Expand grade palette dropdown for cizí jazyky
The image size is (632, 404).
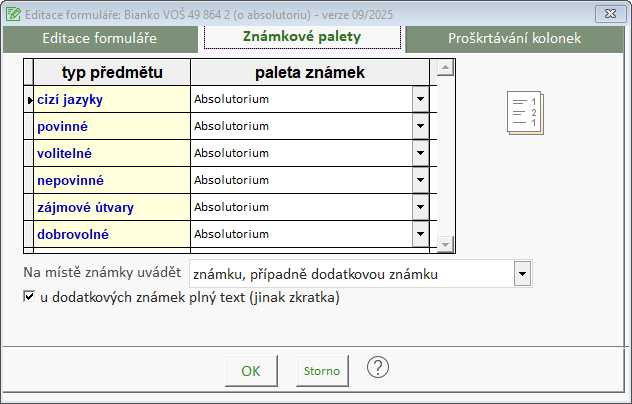(x=420, y=99)
